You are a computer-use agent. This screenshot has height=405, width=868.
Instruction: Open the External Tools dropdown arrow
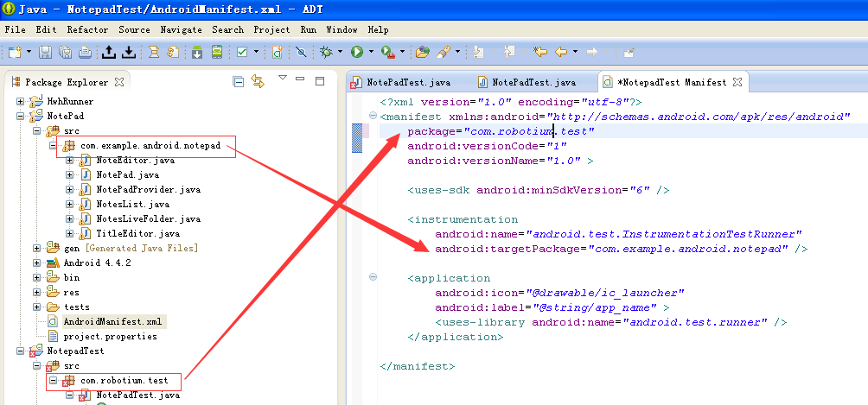[x=402, y=52]
